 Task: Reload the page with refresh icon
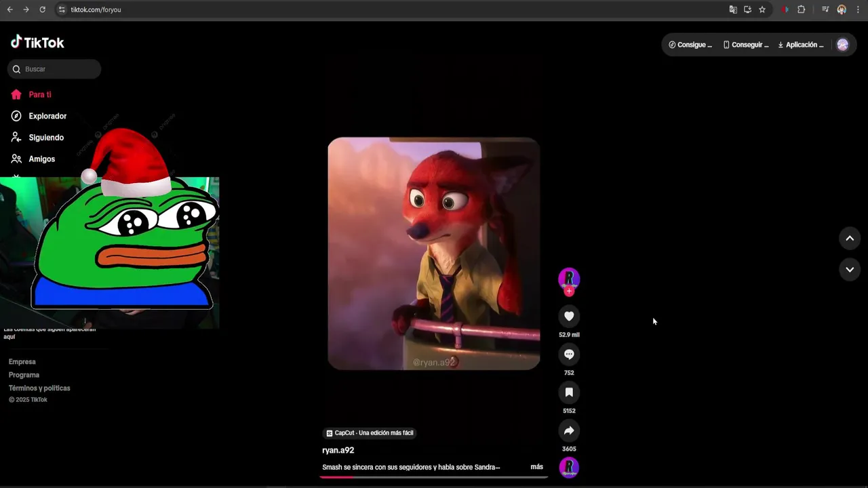point(42,9)
